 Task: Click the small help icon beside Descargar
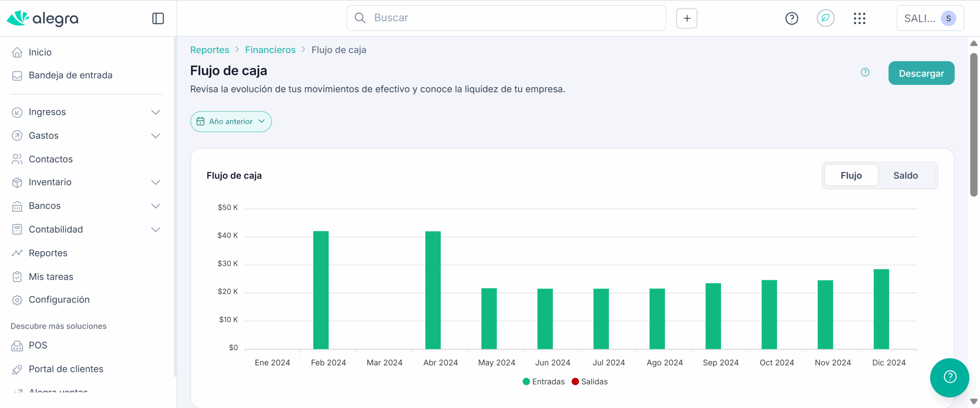point(865,72)
